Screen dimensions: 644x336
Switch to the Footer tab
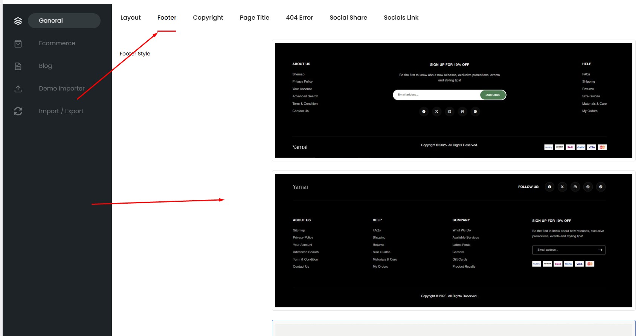click(167, 18)
